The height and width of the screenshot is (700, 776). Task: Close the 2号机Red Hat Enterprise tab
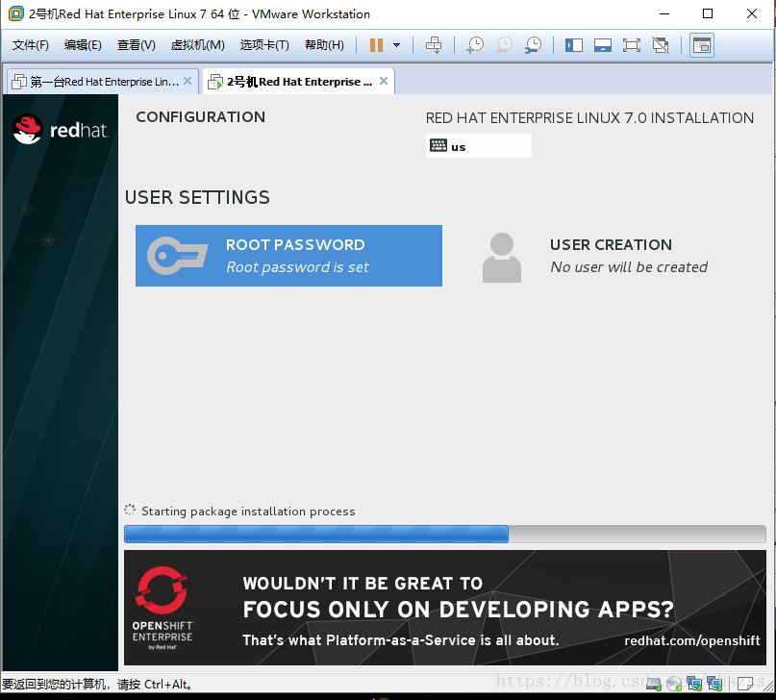tap(384, 81)
